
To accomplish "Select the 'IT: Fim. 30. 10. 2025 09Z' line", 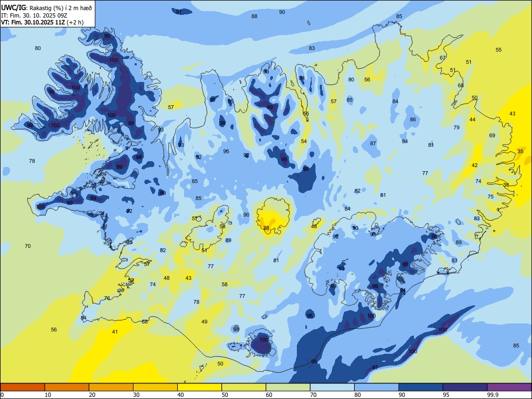I will coord(34,15).
